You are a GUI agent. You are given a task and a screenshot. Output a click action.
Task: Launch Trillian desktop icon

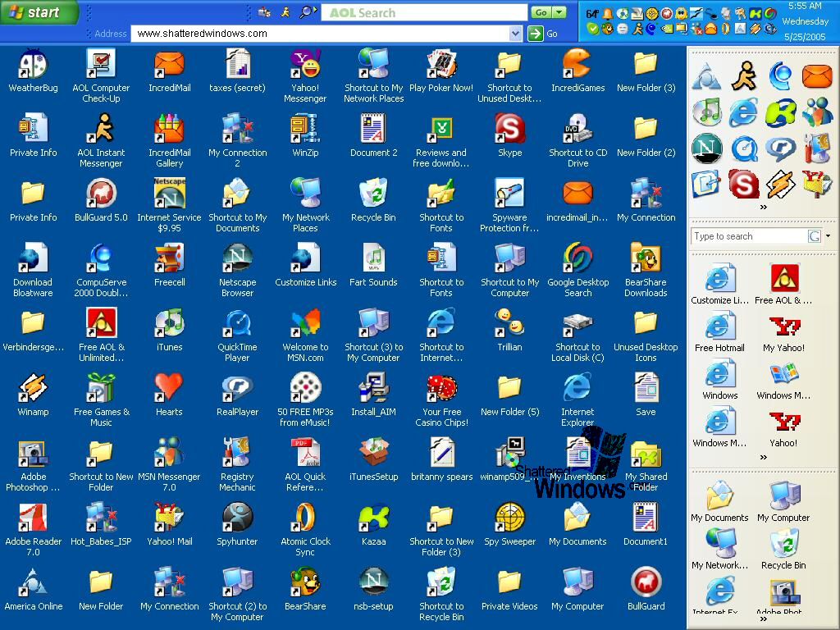coord(509,330)
